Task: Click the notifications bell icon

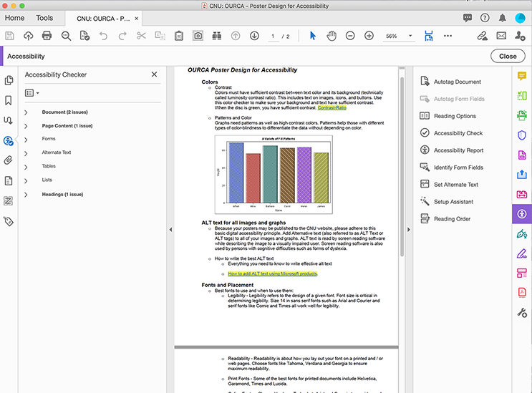Action: coord(503,17)
